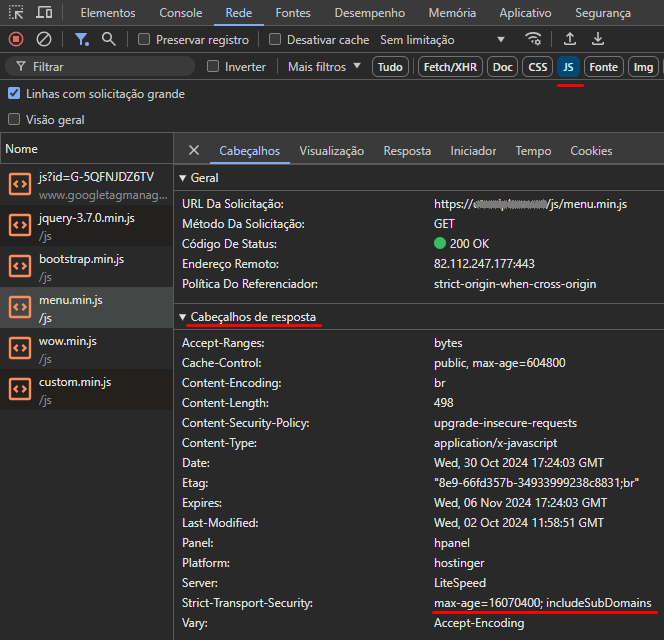Image resolution: width=664 pixels, height=640 pixels.
Task: Toggle the network filter funnel icon
Action: click(82, 39)
